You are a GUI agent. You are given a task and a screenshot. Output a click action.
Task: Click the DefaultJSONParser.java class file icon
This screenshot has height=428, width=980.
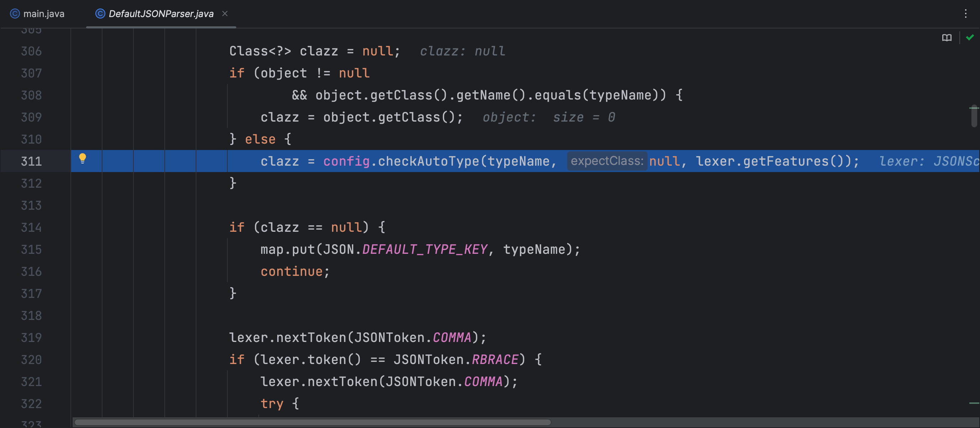coord(100,14)
